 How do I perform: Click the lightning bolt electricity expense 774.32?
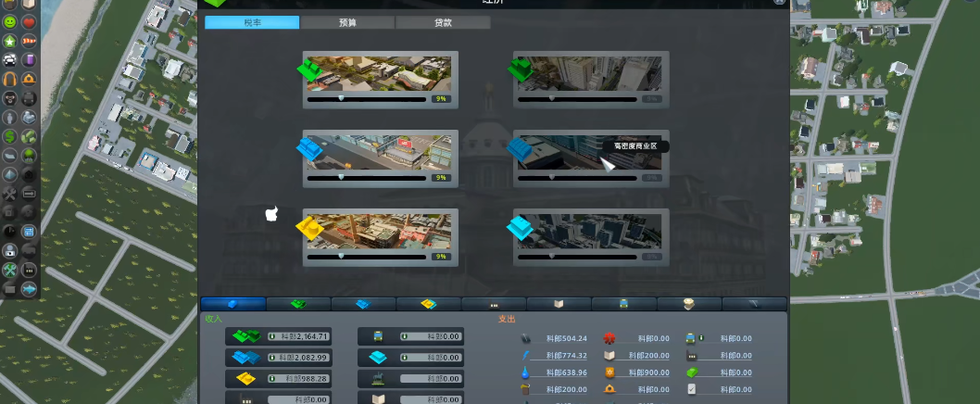525,355
